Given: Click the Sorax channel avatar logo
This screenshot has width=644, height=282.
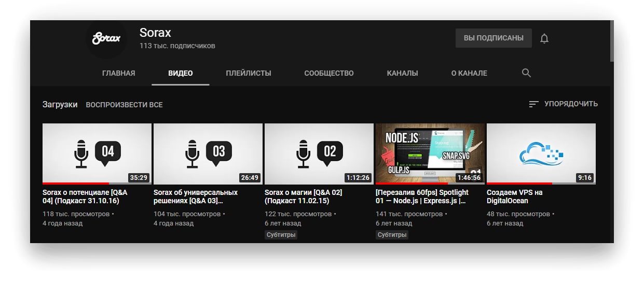Looking at the screenshot, I should pos(106,39).
